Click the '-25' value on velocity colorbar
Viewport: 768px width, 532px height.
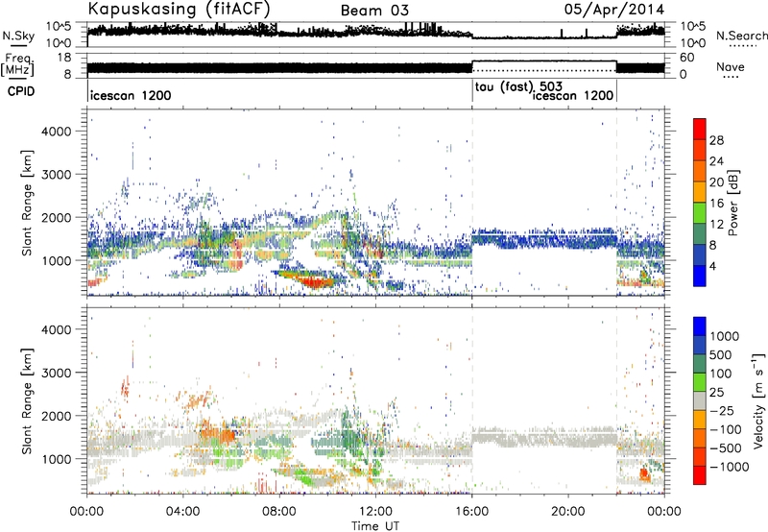(x=722, y=410)
